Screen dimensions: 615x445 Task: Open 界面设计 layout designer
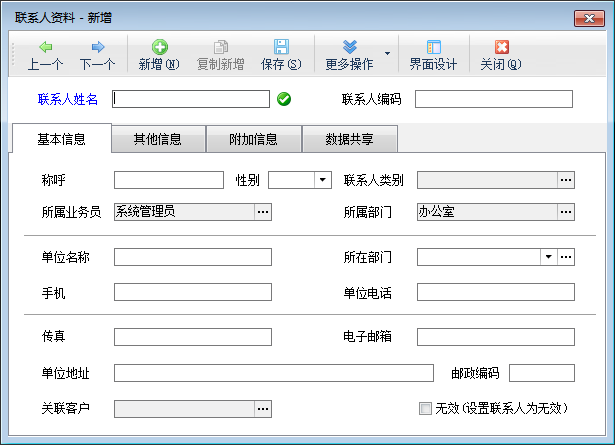[433, 47]
